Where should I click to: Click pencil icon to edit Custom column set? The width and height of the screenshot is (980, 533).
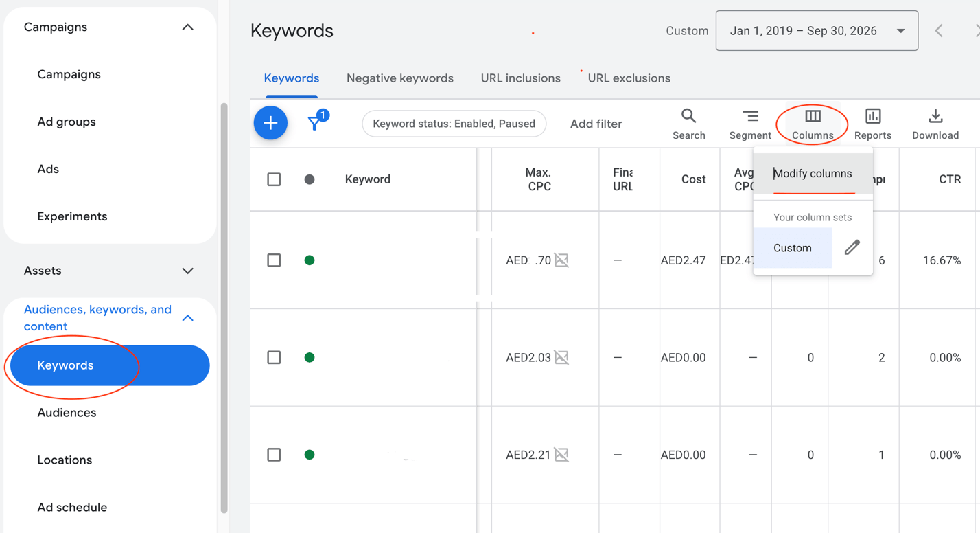[852, 247]
